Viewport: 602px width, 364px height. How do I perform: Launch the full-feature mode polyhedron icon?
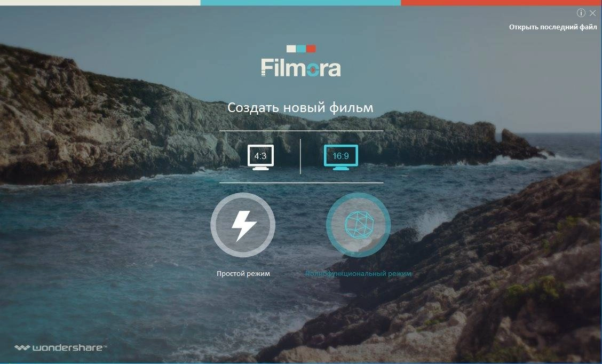[x=358, y=225]
